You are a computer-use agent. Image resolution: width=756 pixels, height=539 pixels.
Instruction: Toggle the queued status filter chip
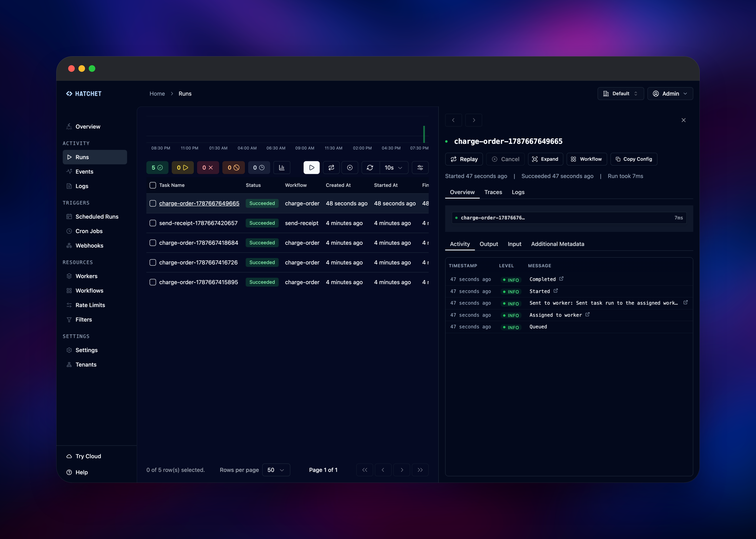[259, 168]
